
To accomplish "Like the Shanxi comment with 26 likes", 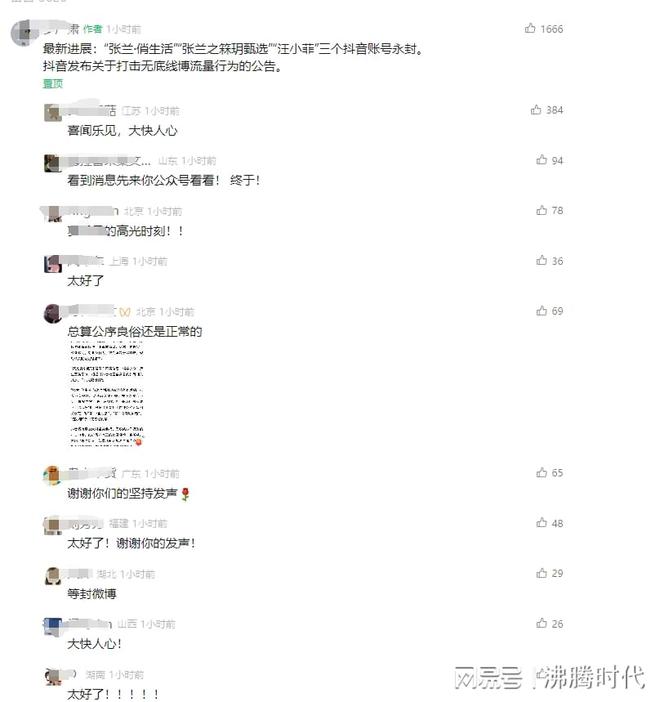I will click(x=542, y=623).
